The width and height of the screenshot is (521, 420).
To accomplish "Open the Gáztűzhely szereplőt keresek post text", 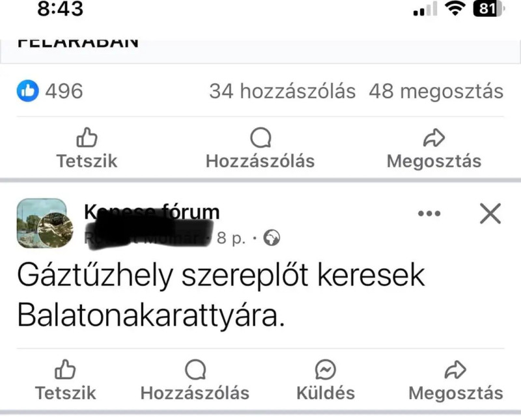I will [221, 295].
